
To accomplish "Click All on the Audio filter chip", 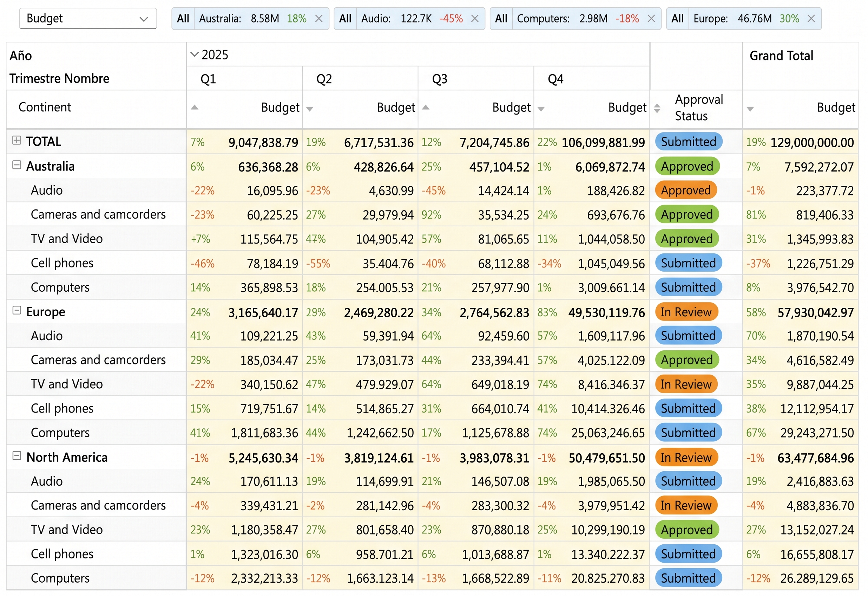I will (x=345, y=18).
